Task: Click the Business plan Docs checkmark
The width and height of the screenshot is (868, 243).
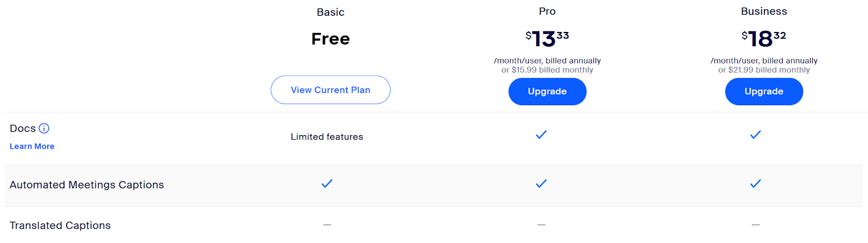Action: click(x=755, y=135)
